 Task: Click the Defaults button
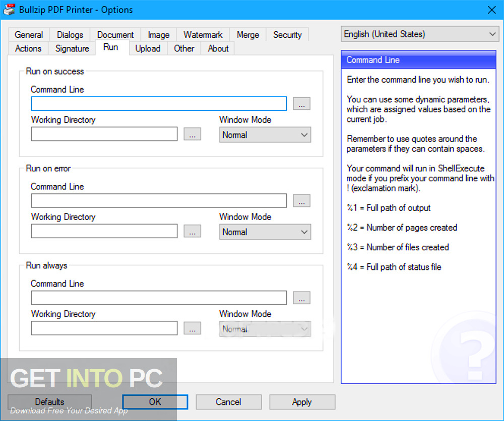pos(49,402)
